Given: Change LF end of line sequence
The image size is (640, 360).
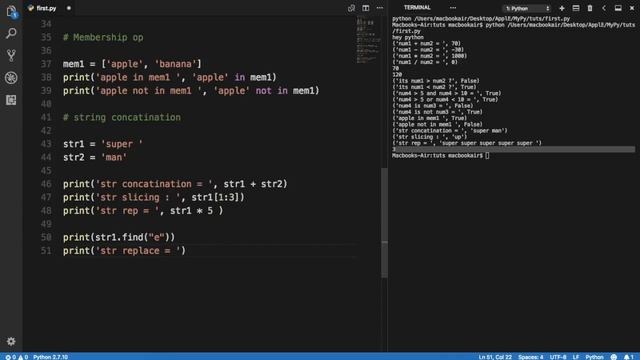Looking at the screenshot, I should click(576, 357).
